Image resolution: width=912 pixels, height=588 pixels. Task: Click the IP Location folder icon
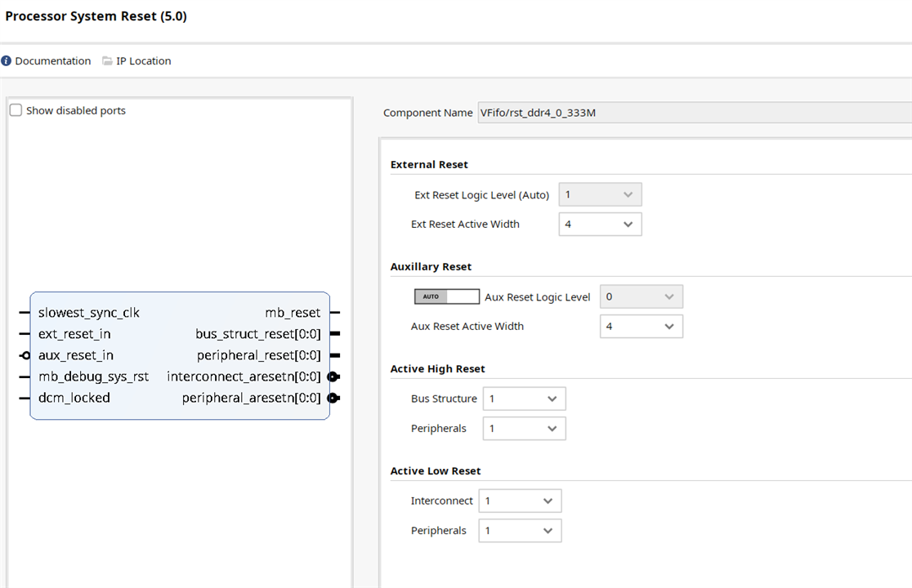[x=108, y=61]
